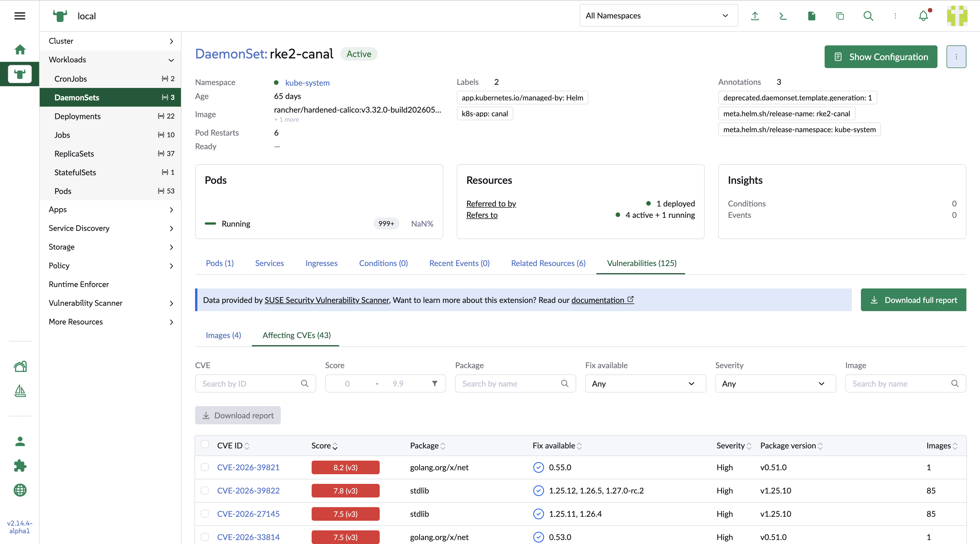Switch to the Related Resources (6) tab
The height and width of the screenshot is (544, 980).
pos(548,263)
